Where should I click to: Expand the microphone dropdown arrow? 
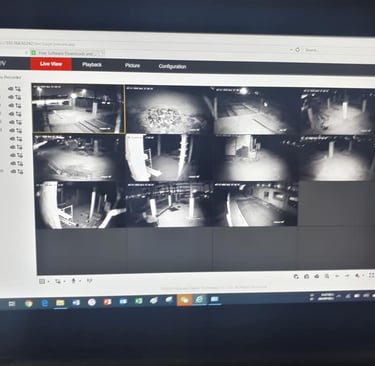point(80,281)
